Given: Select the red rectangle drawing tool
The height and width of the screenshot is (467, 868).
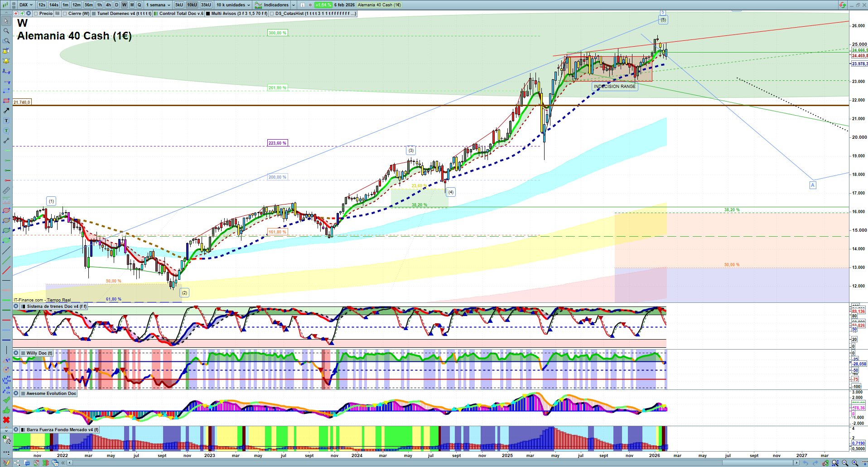Looking at the screenshot, I should (6, 101).
